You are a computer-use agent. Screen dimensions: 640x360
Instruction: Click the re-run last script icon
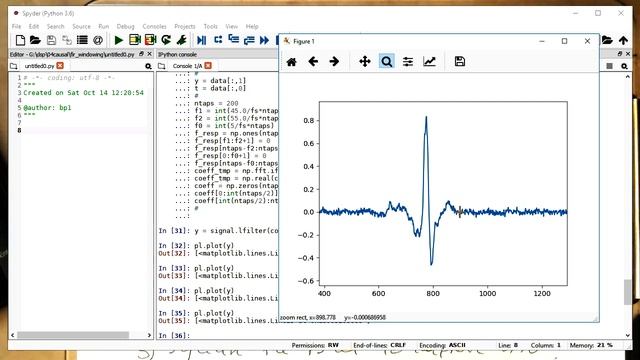point(166,40)
